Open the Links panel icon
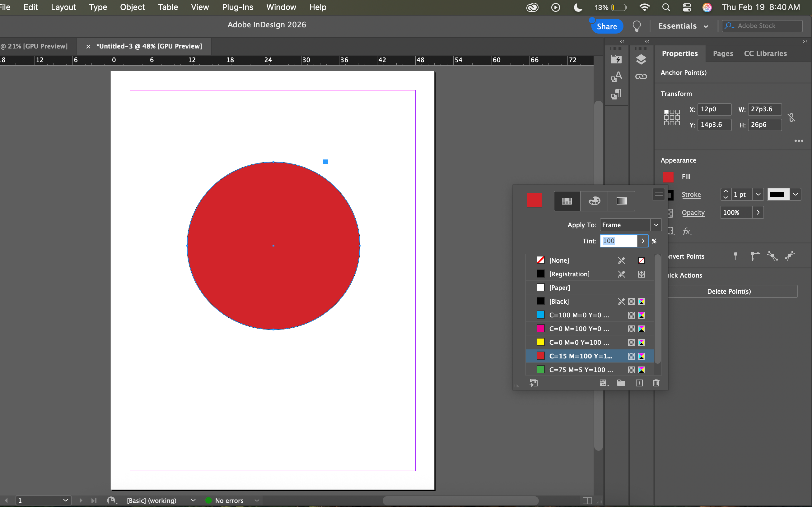 point(641,77)
